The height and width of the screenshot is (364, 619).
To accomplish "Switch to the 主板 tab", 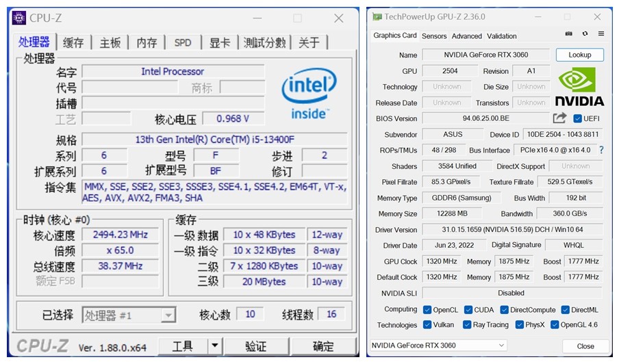I will coord(110,42).
